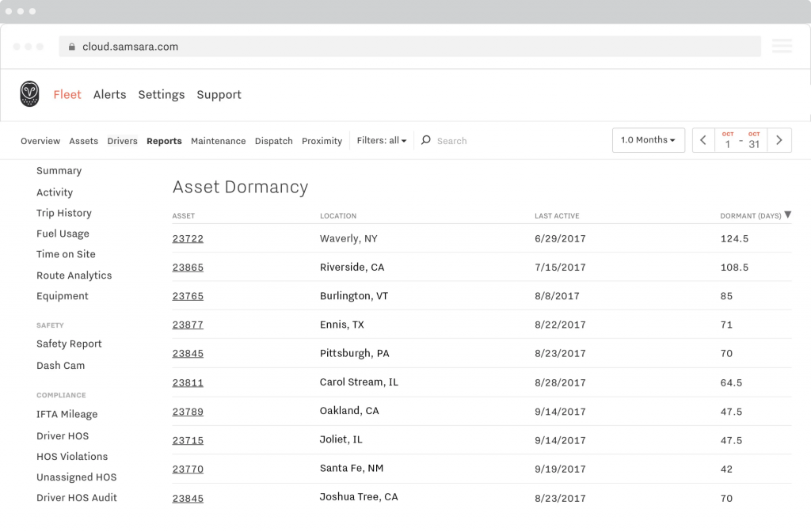This screenshot has width=811, height=532.
Task: Open the Drivers tab
Action: (x=122, y=141)
